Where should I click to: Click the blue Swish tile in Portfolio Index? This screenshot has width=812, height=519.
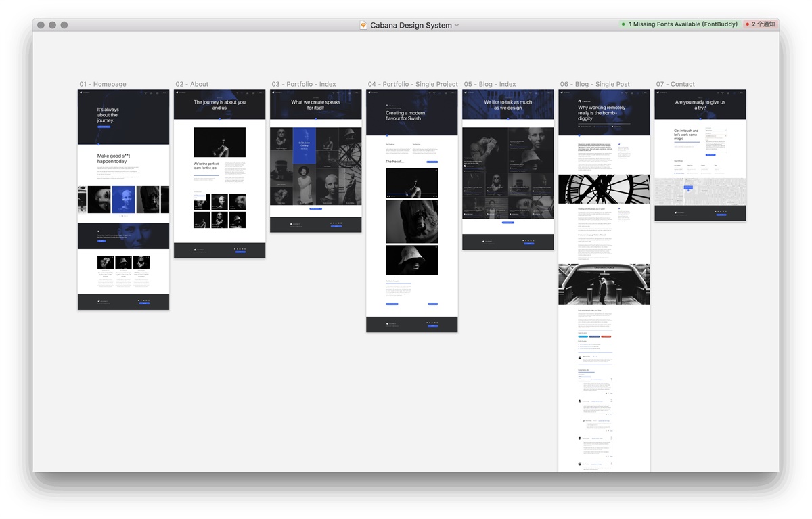click(304, 145)
